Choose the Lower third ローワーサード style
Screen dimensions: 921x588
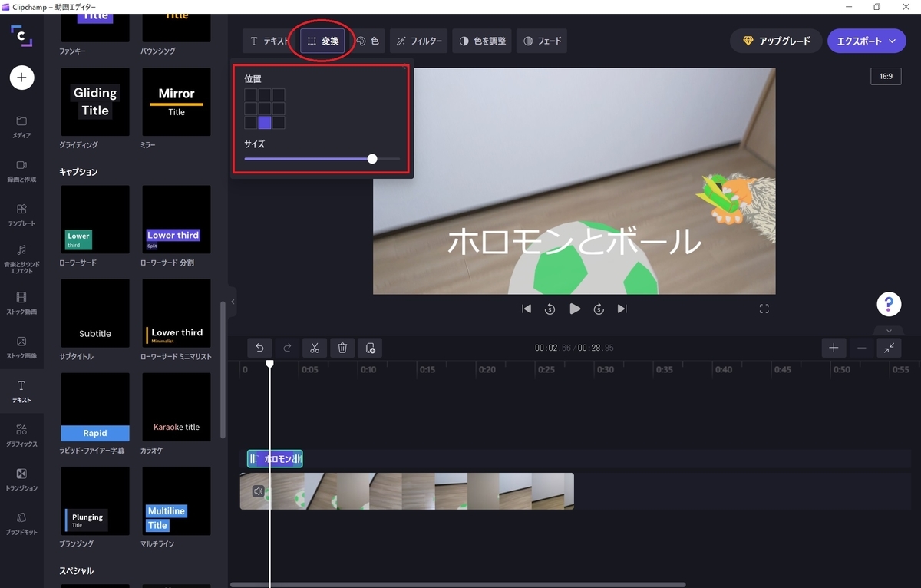[95, 220]
